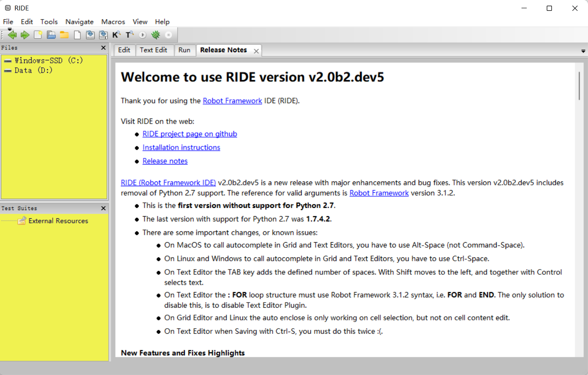The width and height of the screenshot is (588, 375).
Task: Start test run with the play icon
Action: coord(143,35)
